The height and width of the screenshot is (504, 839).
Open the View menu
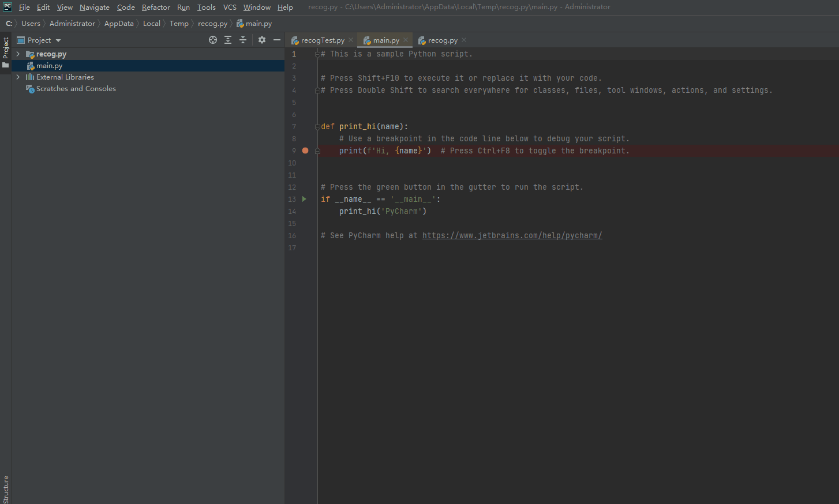(65, 7)
